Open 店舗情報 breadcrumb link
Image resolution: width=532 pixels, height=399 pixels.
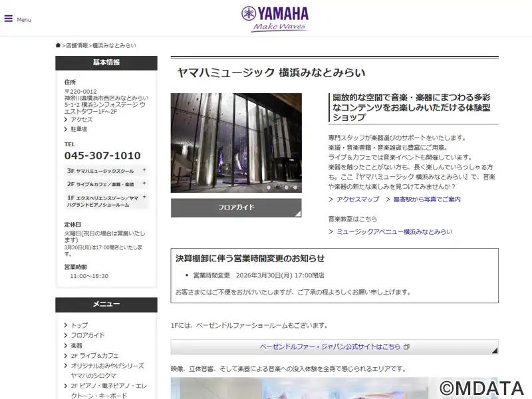click(76, 45)
